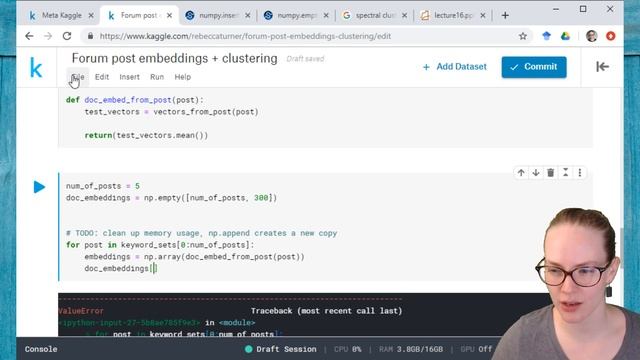Move the cell down with the arrow icon
Viewport: 640px width, 360px height.
coord(536,173)
